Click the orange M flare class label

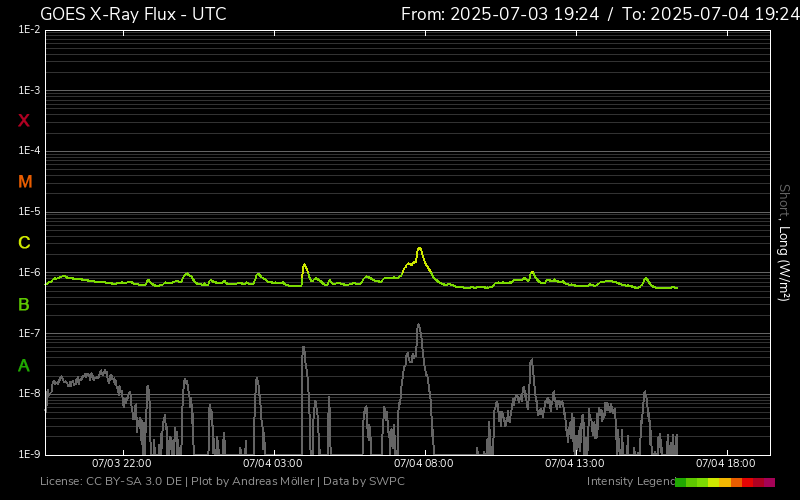(x=25, y=182)
